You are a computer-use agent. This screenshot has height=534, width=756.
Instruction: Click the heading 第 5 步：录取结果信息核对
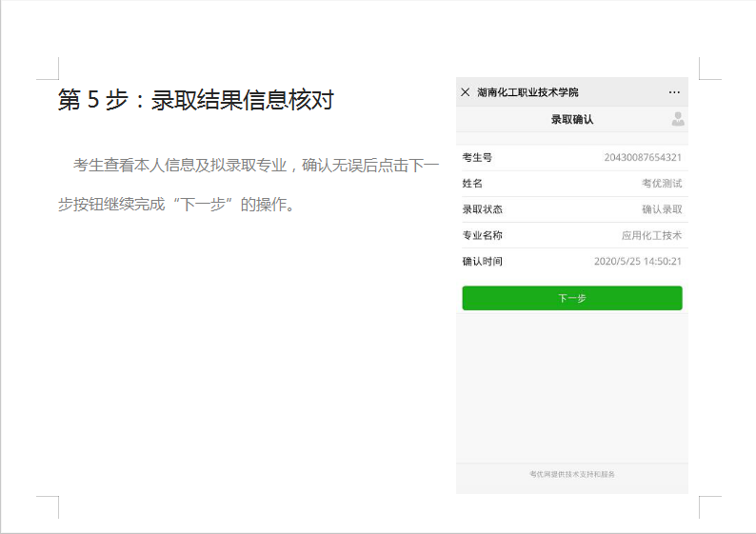pos(195,100)
